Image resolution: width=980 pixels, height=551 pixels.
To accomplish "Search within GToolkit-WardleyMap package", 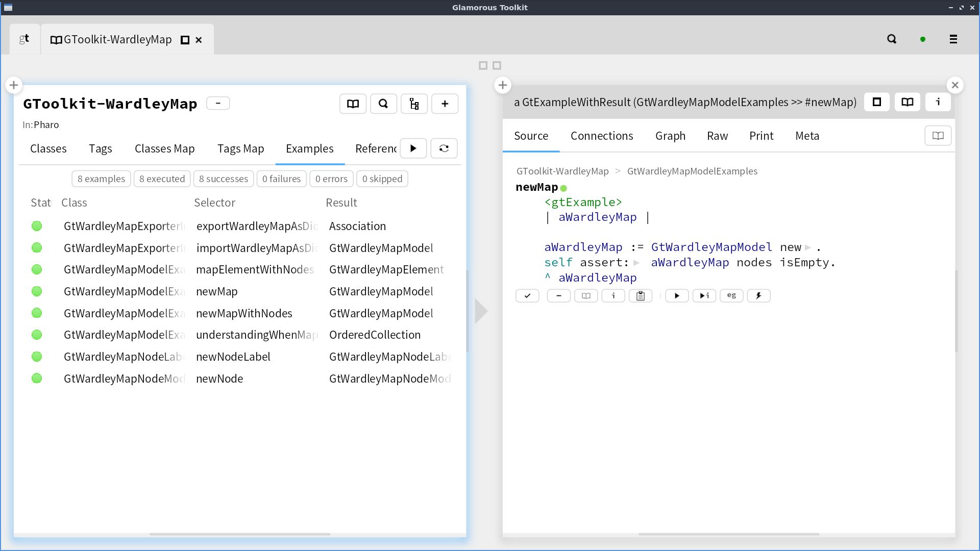I will pos(383,104).
